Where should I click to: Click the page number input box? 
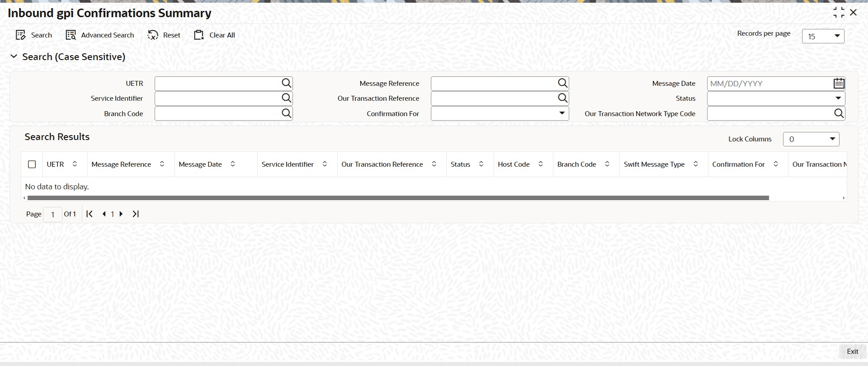tap(52, 214)
